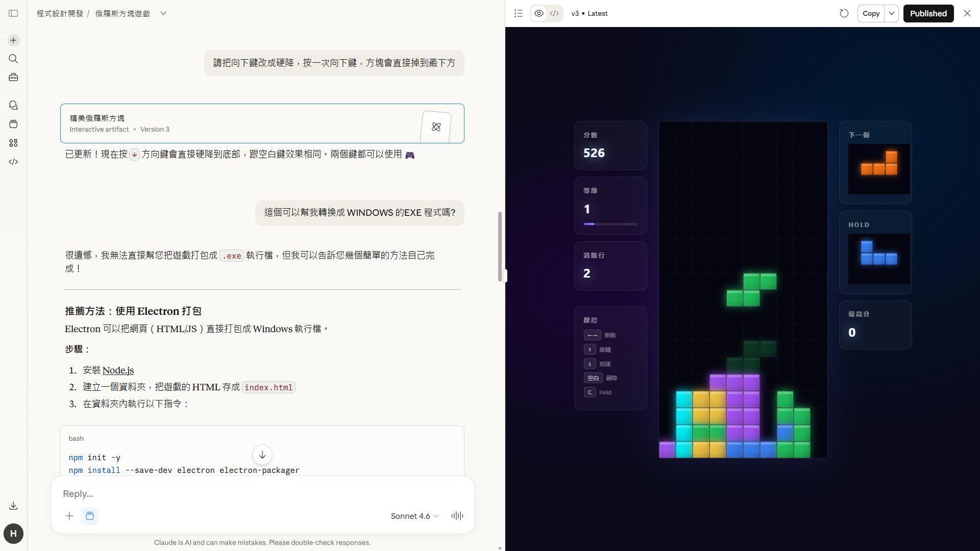Screen dimensions: 980x551
Task: Open the search icon in sidebar
Action: coord(13,59)
